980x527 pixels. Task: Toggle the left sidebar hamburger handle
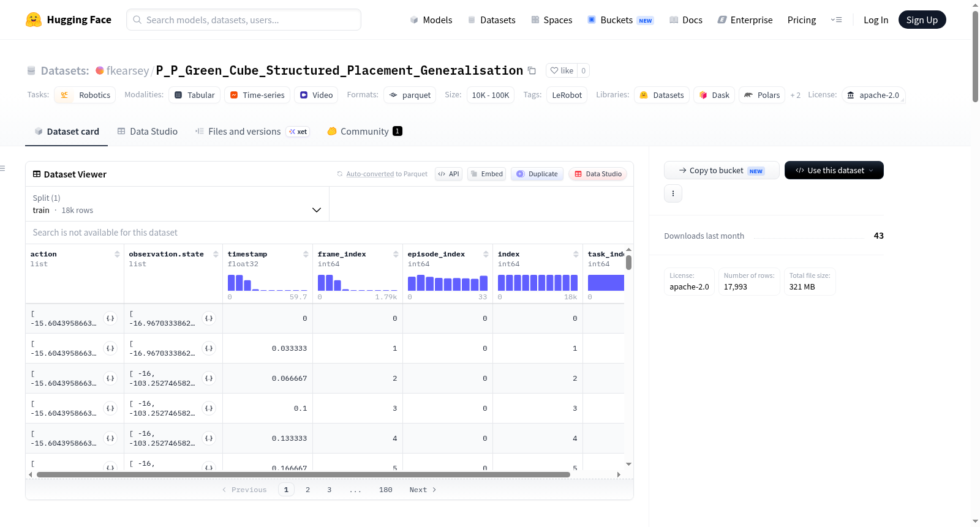pyautogui.click(x=2, y=168)
